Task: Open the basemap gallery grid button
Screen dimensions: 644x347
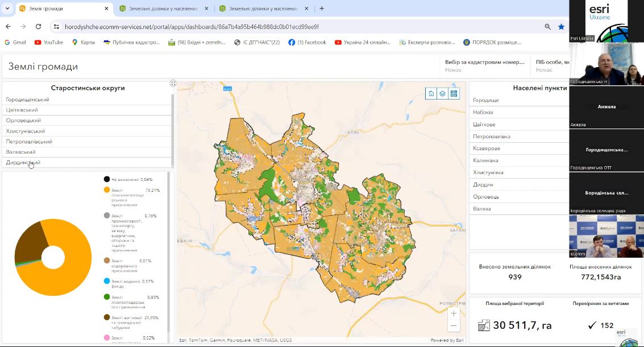Action: 454,94
